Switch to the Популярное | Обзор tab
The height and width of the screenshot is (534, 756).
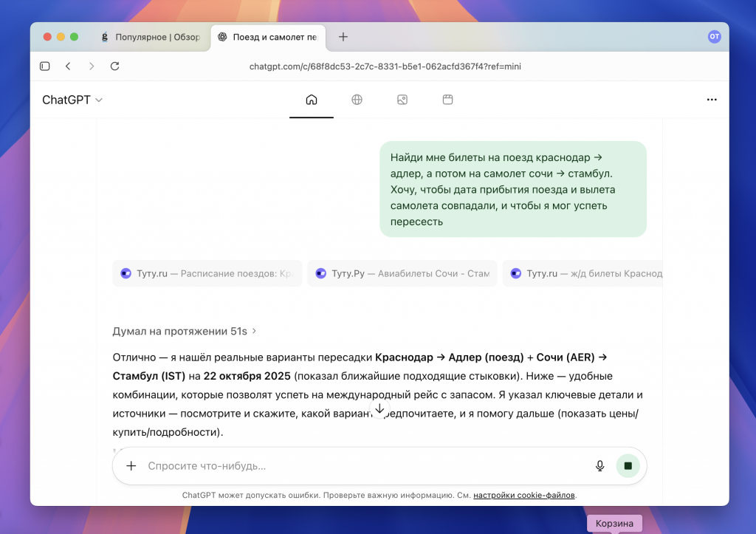click(151, 37)
